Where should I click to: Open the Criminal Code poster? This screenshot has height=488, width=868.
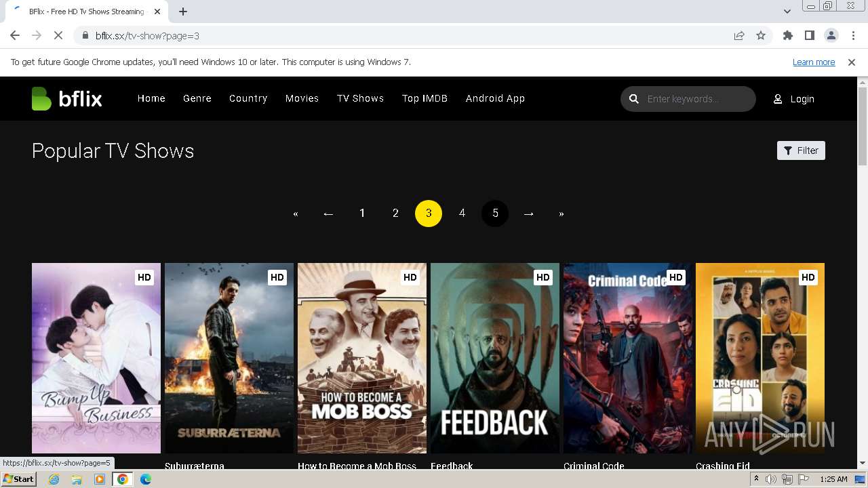point(628,358)
